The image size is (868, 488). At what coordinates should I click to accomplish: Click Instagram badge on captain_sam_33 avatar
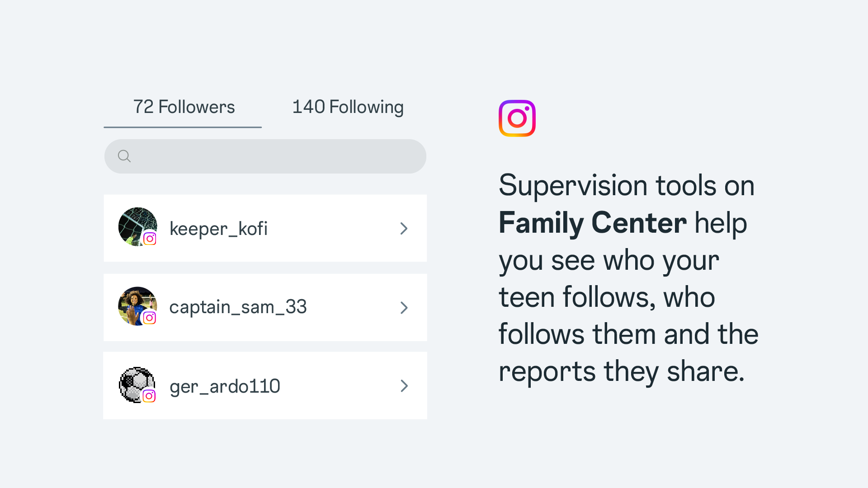(x=150, y=318)
